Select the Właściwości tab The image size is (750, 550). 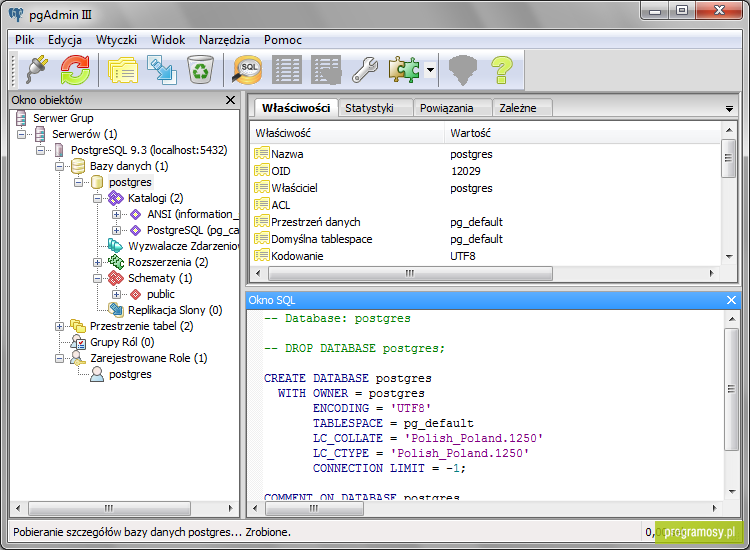point(296,108)
